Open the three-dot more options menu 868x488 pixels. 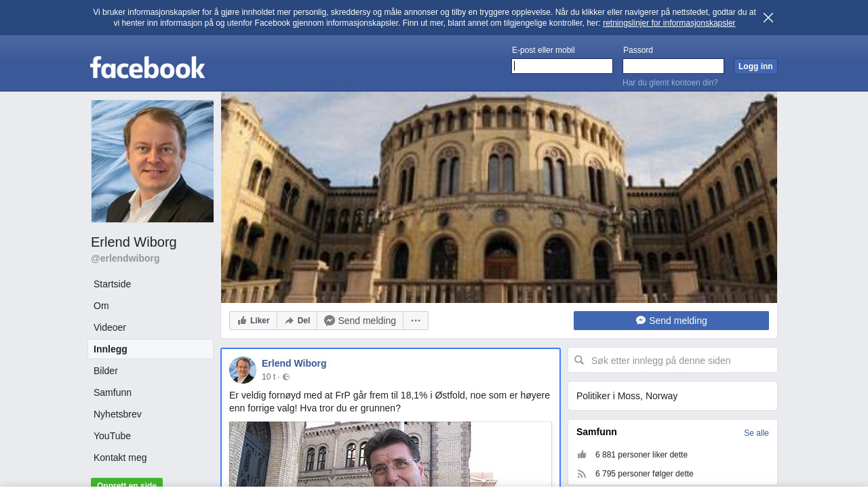click(x=416, y=321)
